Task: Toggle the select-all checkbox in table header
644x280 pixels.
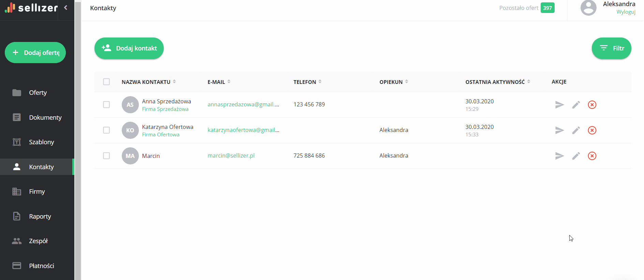Action: pyautogui.click(x=106, y=82)
